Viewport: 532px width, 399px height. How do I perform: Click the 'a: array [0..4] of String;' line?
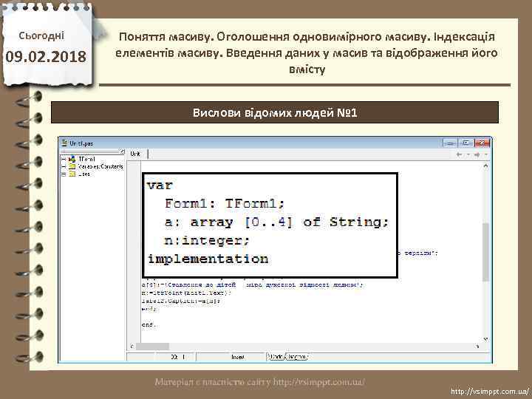(276, 222)
